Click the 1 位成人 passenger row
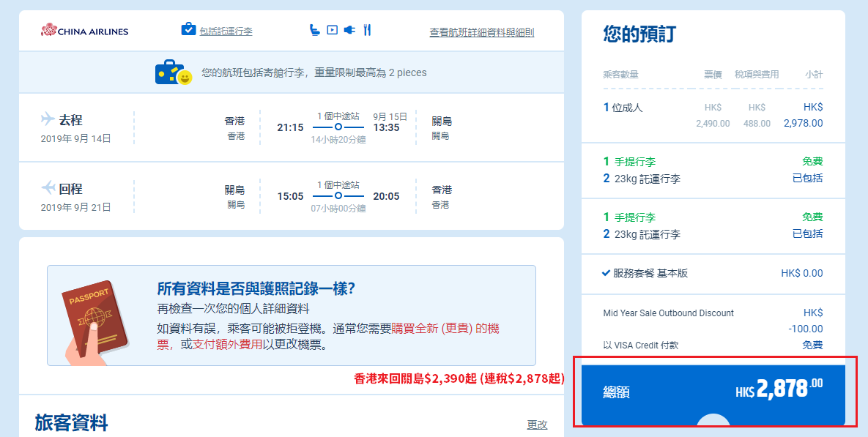The height and width of the screenshot is (437, 868). 713,115
